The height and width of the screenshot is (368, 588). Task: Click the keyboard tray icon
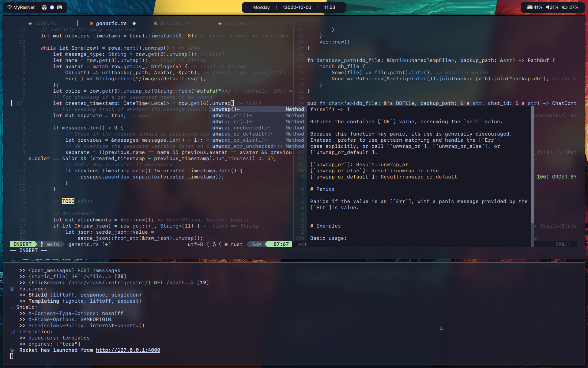point(60,7)
